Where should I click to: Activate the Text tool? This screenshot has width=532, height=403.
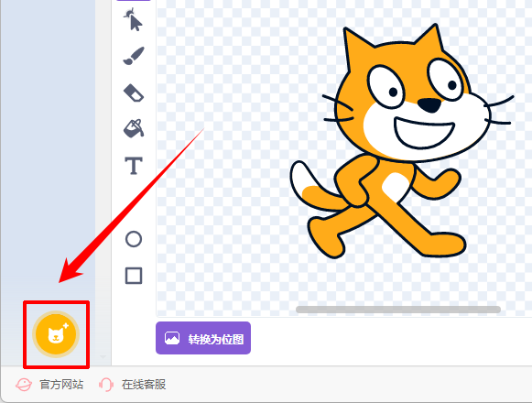(134, 166)
